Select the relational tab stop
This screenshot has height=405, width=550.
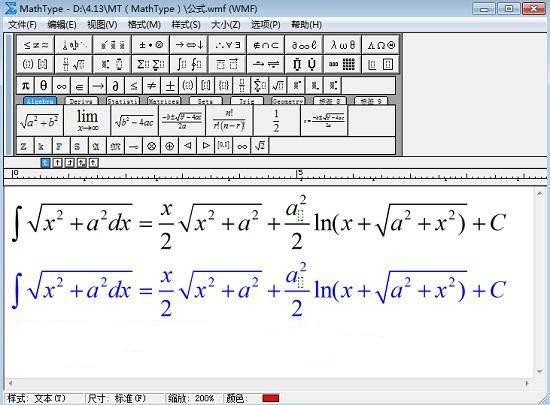coord(81,163)
